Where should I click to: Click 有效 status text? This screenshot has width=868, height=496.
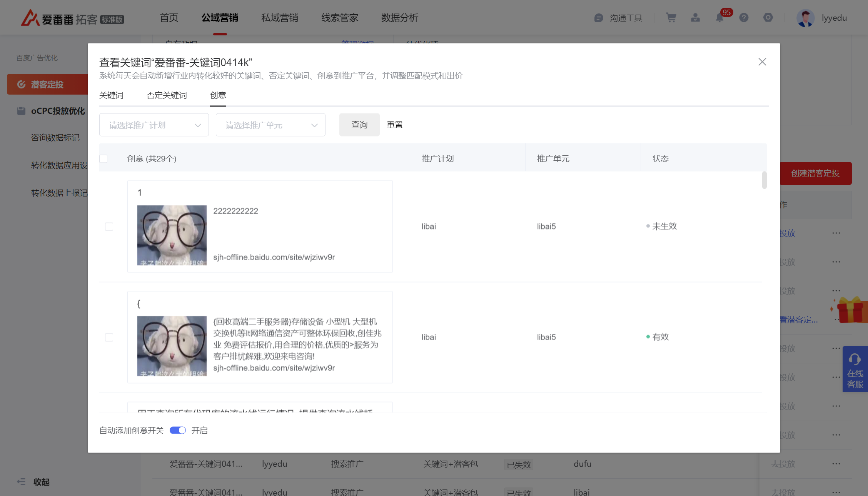pos(661,337)
